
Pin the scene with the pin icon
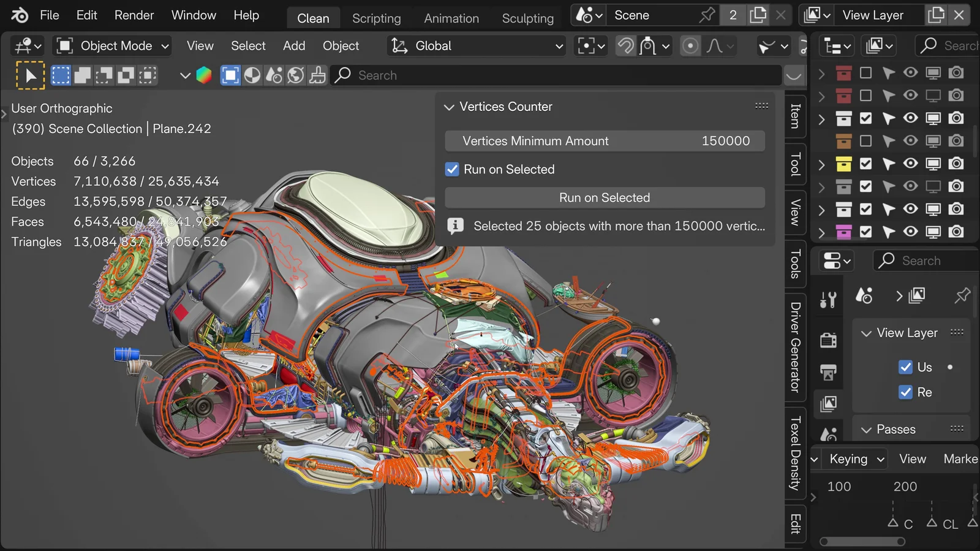pos(707,15)
